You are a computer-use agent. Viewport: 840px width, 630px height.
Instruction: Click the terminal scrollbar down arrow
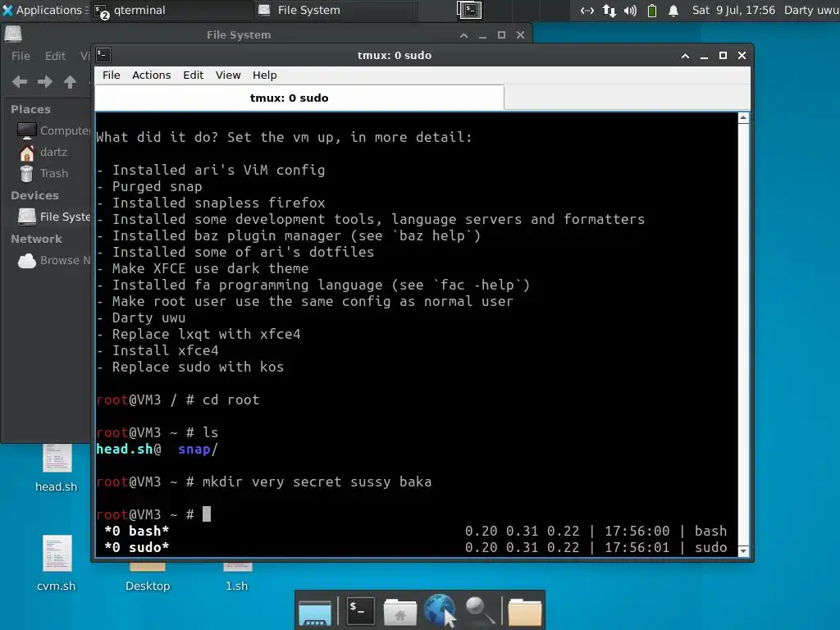(743, 550)
